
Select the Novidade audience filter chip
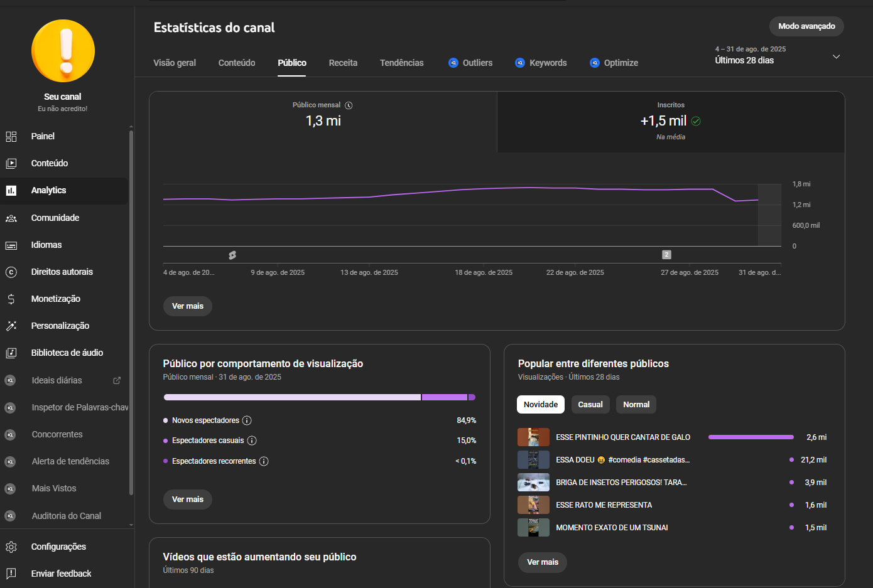click(x=540, y=405)
